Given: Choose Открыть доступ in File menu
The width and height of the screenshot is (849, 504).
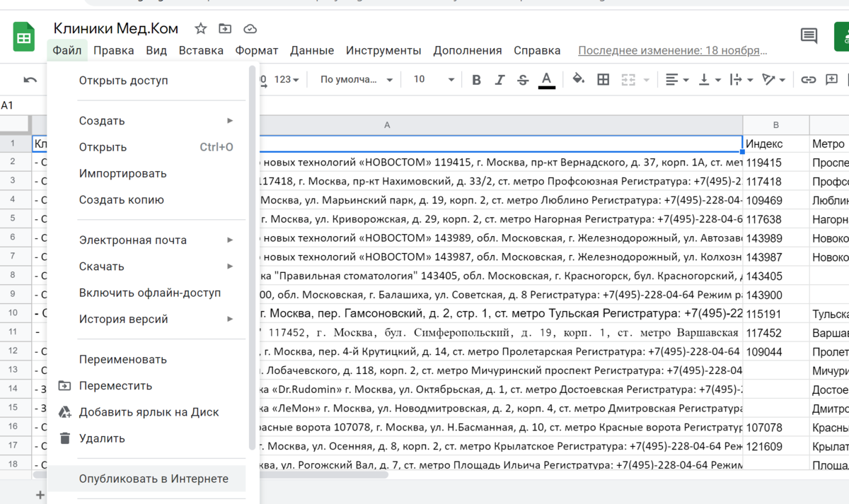Looking at the screenshot, I should pos(146,81).
